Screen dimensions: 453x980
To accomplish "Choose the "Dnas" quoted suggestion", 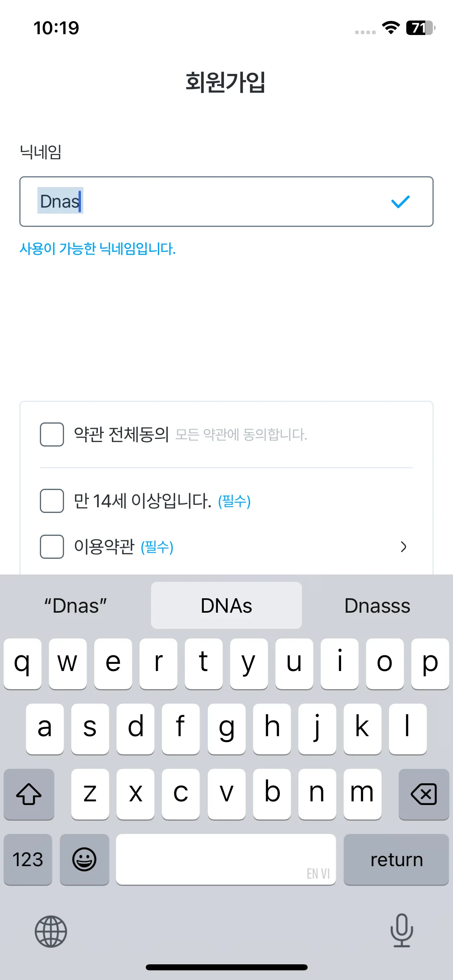I will [75, 605].
